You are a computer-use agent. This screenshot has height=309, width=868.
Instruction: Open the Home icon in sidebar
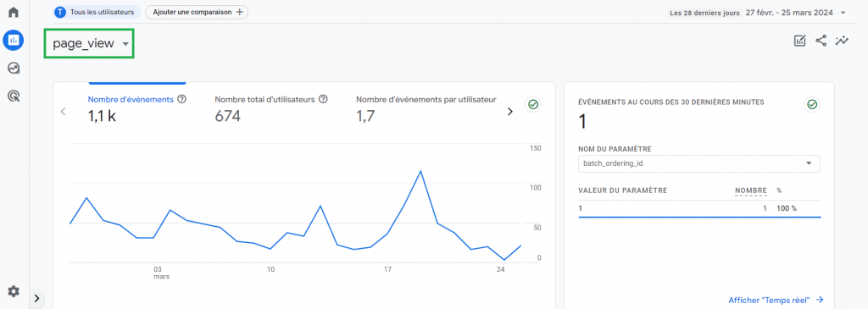point(14,12)
